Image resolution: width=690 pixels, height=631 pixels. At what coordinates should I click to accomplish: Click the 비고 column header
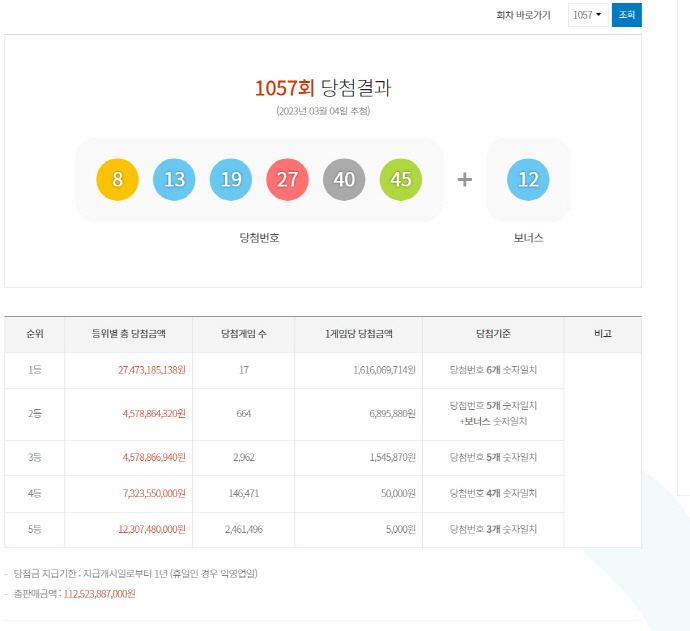tap(603, 334)
